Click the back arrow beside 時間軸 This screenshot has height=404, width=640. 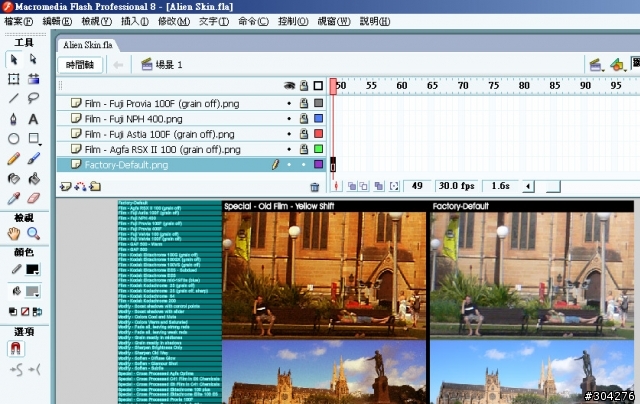[118, 65]
